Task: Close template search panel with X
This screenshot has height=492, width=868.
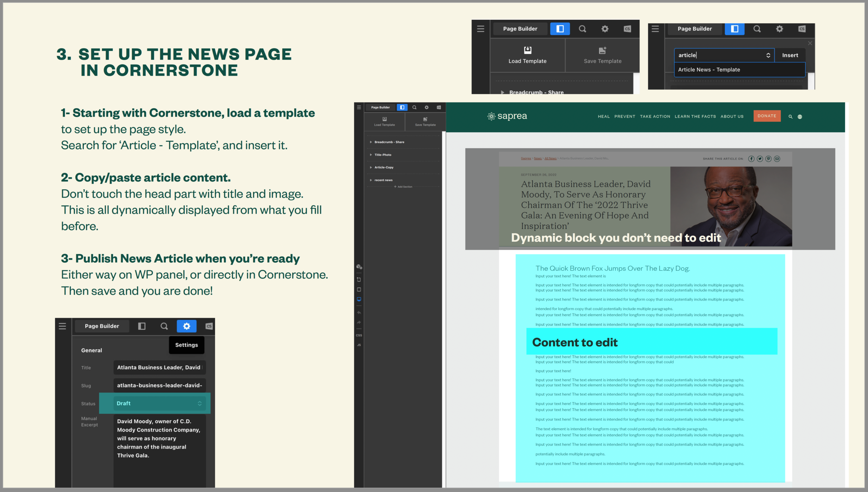Action: [810, 43]
